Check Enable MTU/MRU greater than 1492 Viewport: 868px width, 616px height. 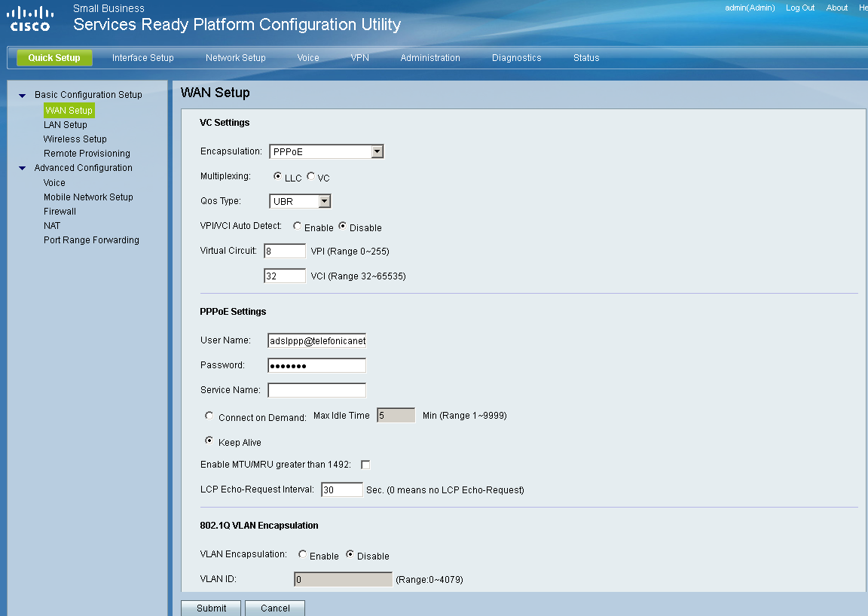pyautogui.click(x=365, y=464)
